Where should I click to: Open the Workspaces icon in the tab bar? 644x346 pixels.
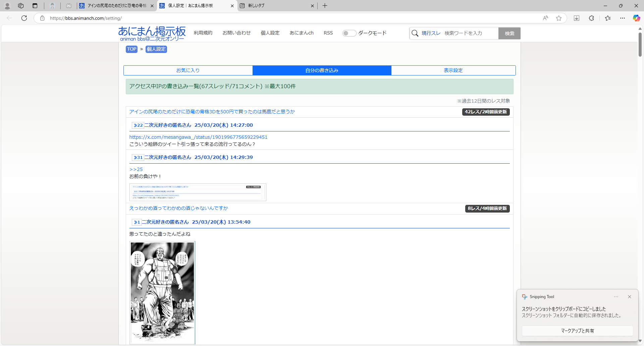21,6
